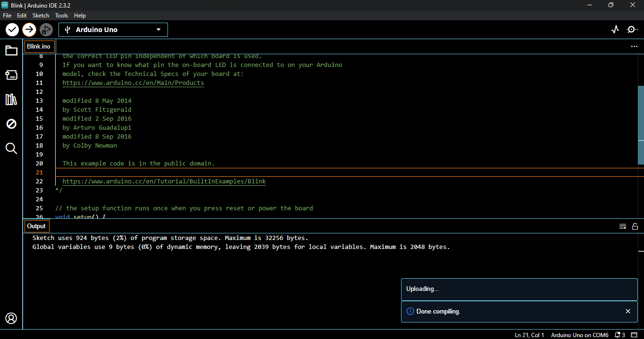Open the Serial Monitor

click(632, 30)
